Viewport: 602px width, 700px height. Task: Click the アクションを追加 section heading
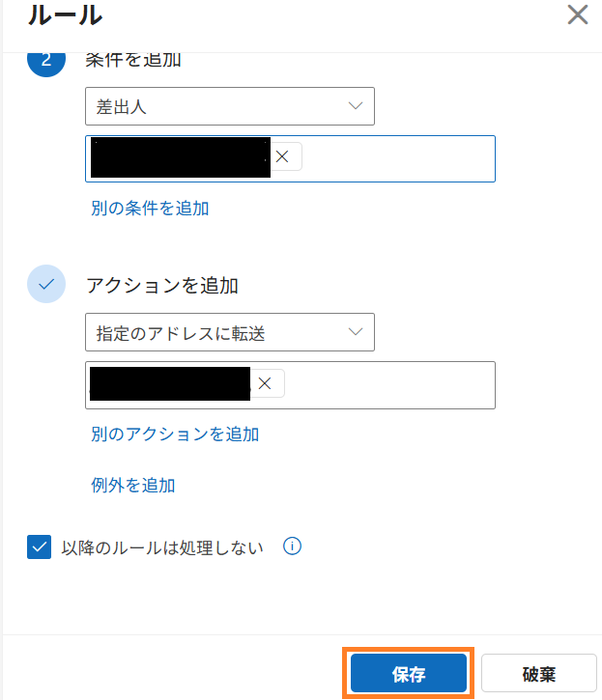(162, 286)
